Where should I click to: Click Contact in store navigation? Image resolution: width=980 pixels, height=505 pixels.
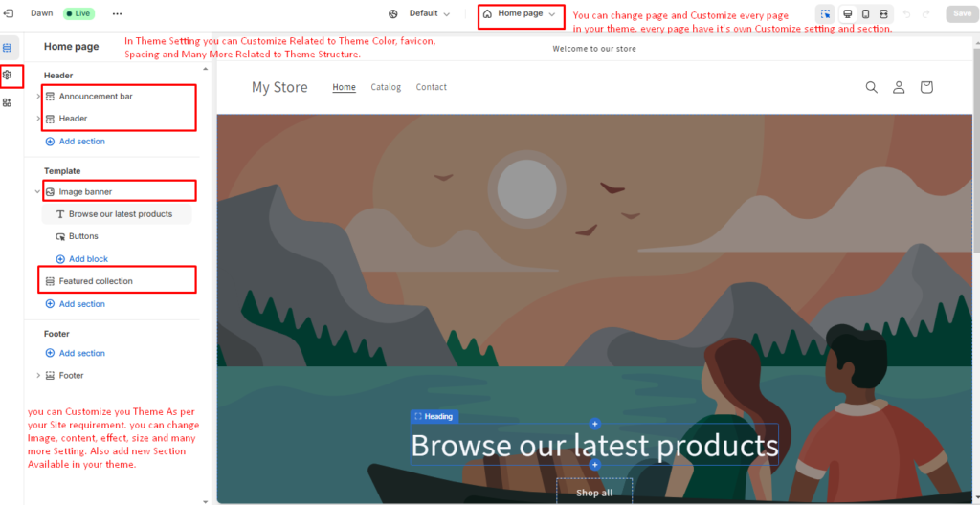point(432,87)
